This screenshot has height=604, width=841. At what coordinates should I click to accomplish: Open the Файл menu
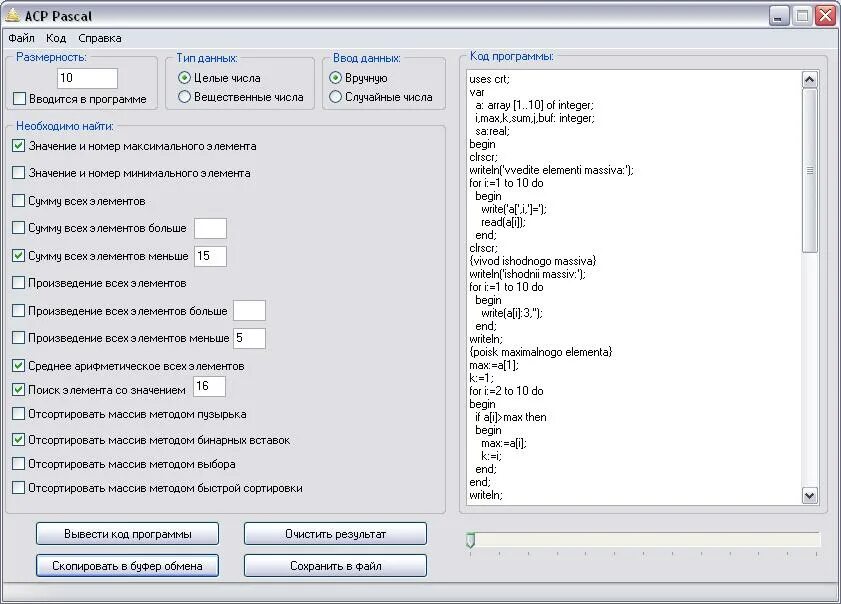click(x=21, y=38)
